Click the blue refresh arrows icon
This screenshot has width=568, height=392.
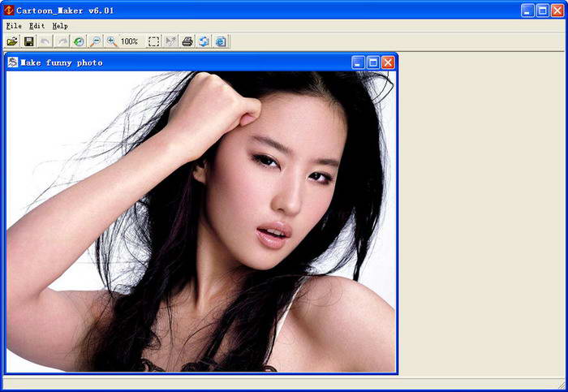[204, 41]
